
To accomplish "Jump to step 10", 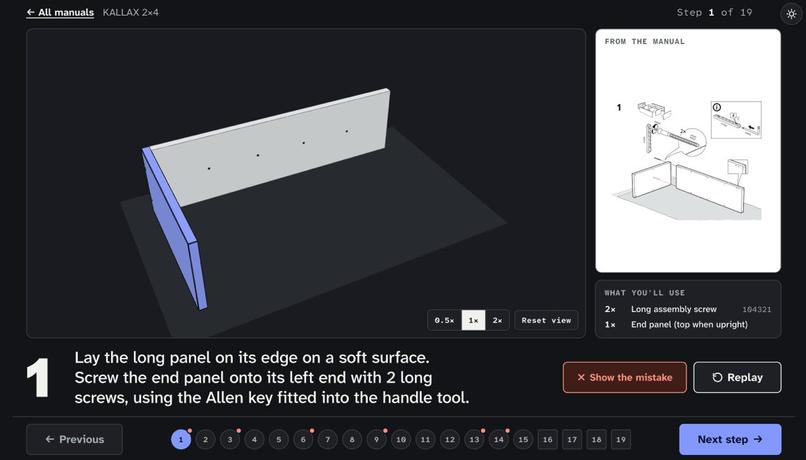I will pyautogui.click(x=401, y=439).
